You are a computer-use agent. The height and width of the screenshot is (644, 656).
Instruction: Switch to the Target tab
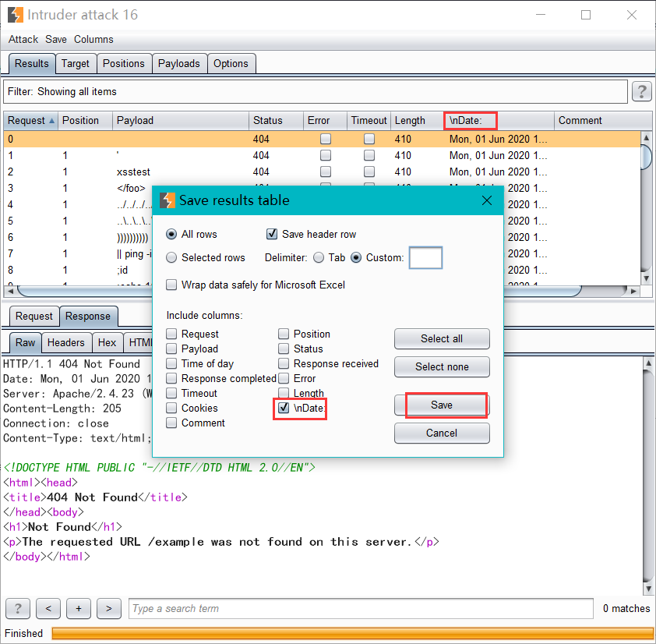[76, 64]
